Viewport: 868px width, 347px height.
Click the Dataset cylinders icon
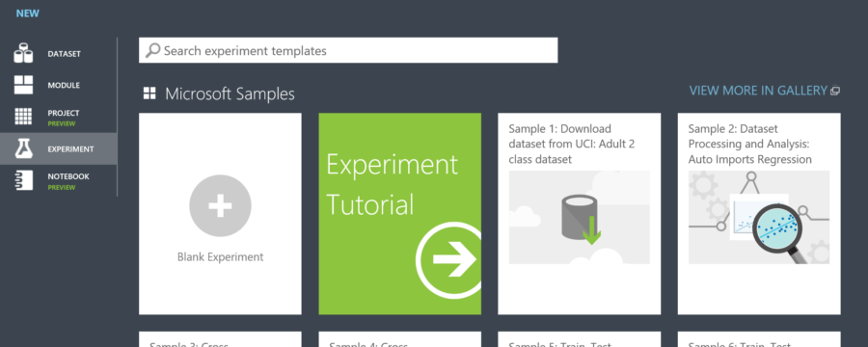coord(23,53)
